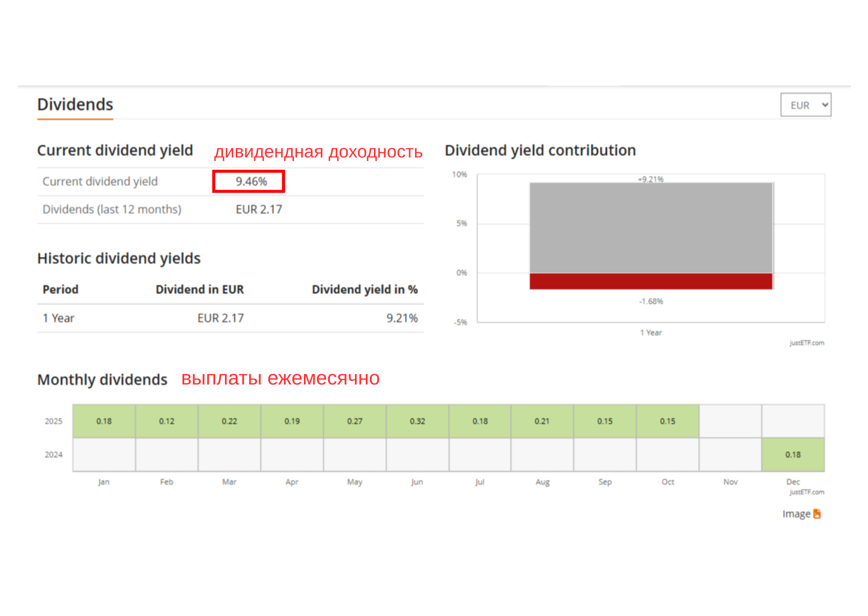Click the 'Dividend yield contribution' heading
Screen dimensions: 868x616
click(540, 151)
